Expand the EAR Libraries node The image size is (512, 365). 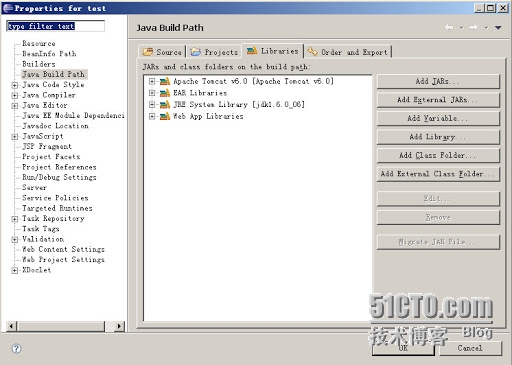(x=152, y=93)
